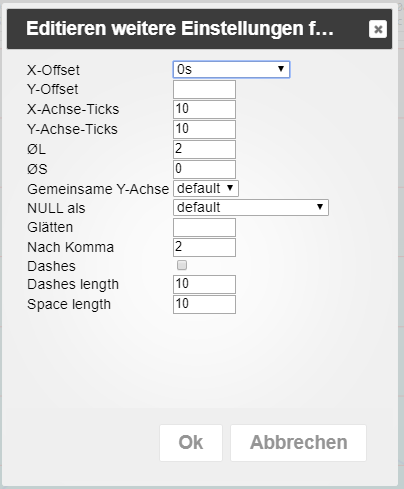Focus the Y-Offset input field
Image resolution: width=404 pixels, height=489 pixels.
coord(204,89)
